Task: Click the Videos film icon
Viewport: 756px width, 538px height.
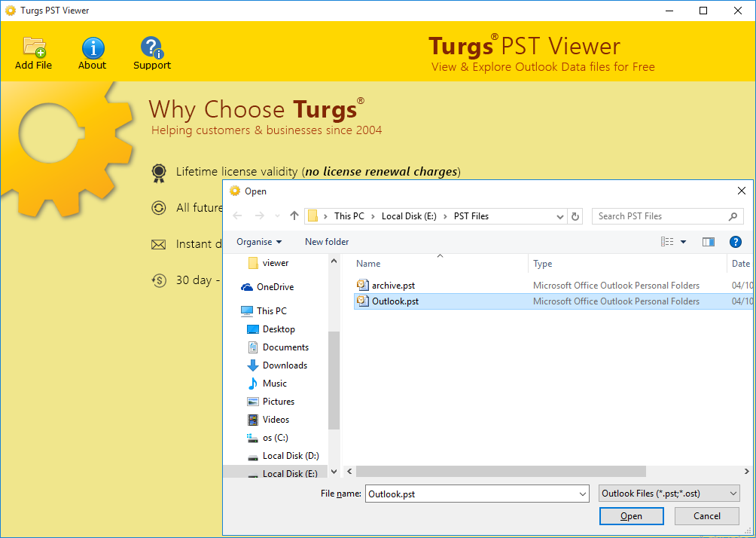Action: [253, 420]
